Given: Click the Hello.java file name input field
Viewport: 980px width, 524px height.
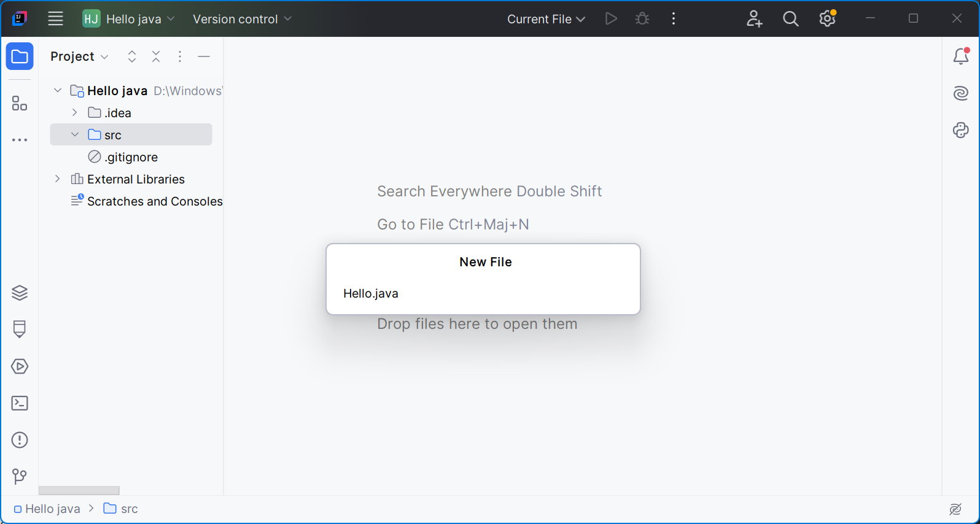Looking at the screenshot, I should click(483, 293).
